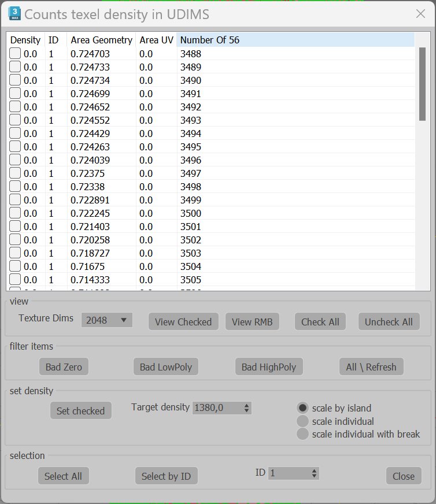Click the Select by ID button
Viewport: 436px width, 504px height.
[166, 476]
